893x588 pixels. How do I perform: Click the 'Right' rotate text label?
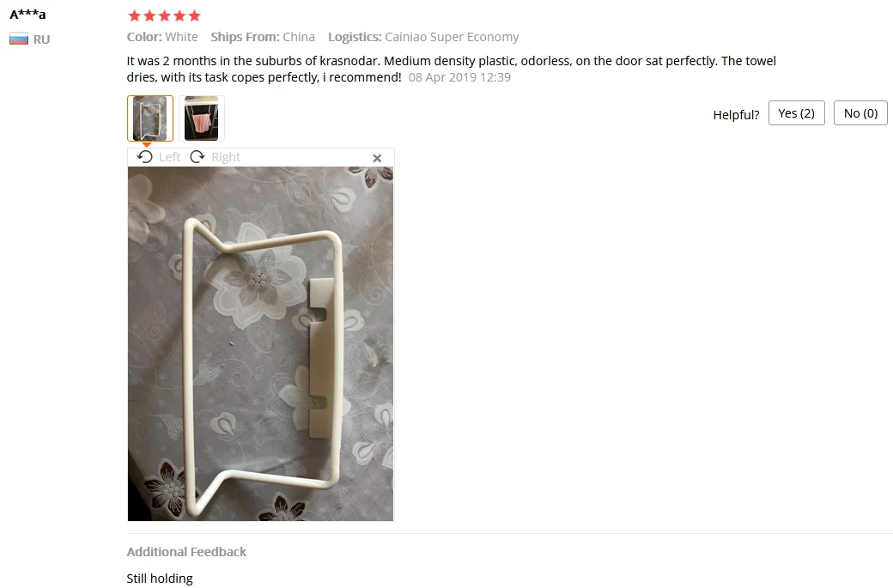pos(226,157)
